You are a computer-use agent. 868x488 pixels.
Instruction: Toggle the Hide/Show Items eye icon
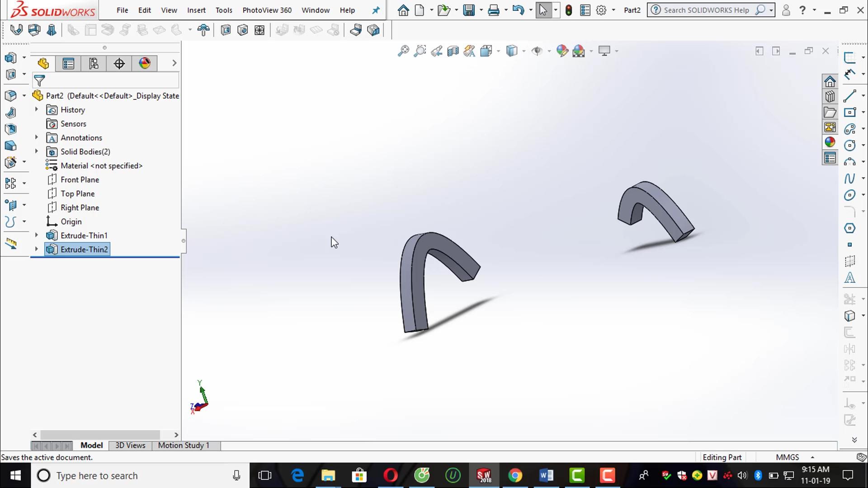(x=537, y=51)
